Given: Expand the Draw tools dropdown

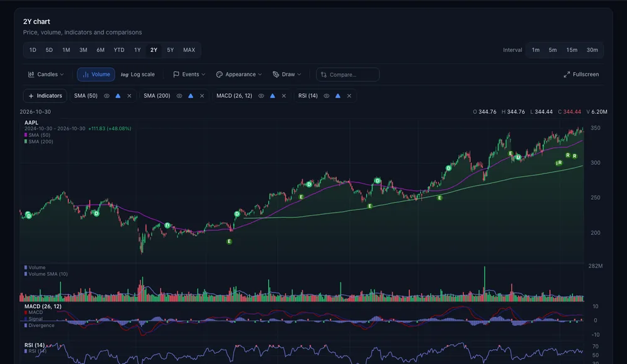Looking at the screenshot, I should coord(287,75).
